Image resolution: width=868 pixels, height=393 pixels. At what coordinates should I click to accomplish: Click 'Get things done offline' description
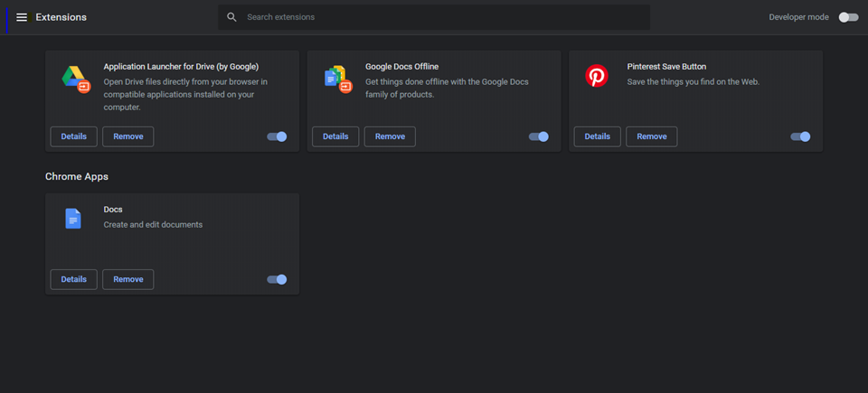447,88
